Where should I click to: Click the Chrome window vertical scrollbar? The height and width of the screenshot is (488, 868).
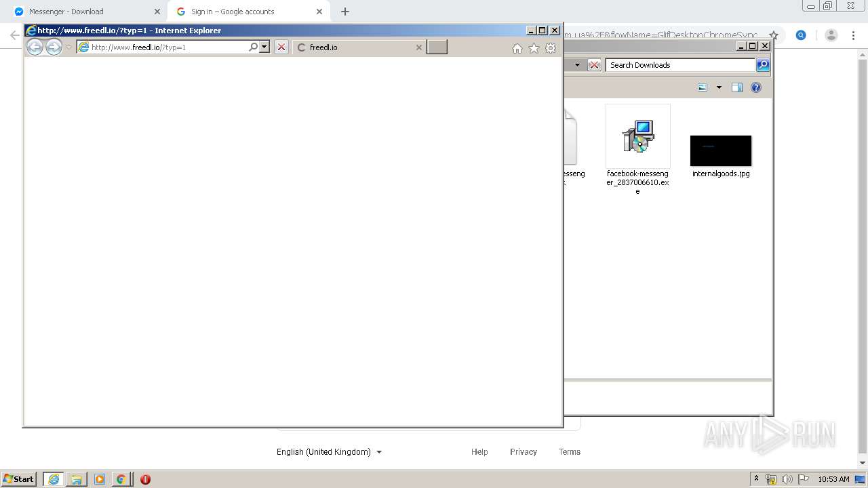pos(863,258)
